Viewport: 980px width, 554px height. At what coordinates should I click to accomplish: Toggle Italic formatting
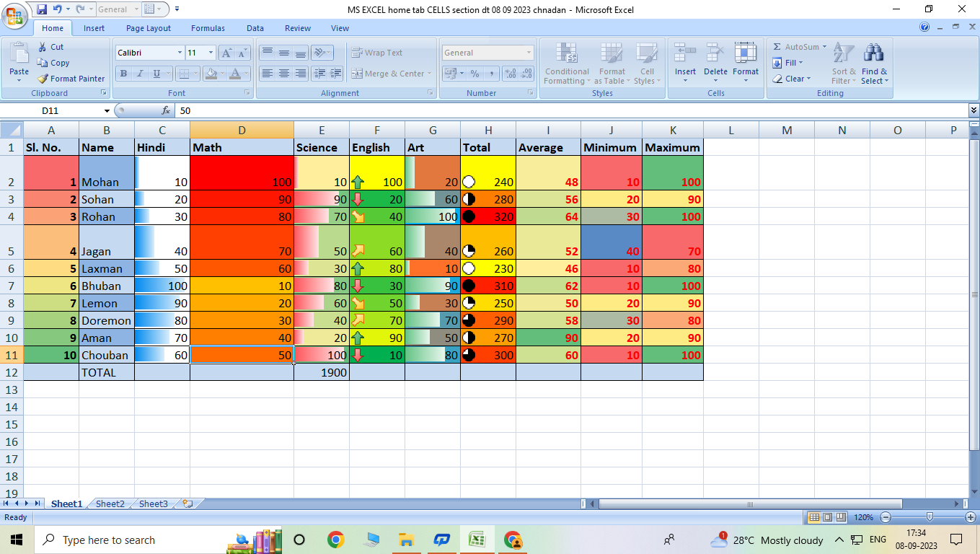point(140,74)
